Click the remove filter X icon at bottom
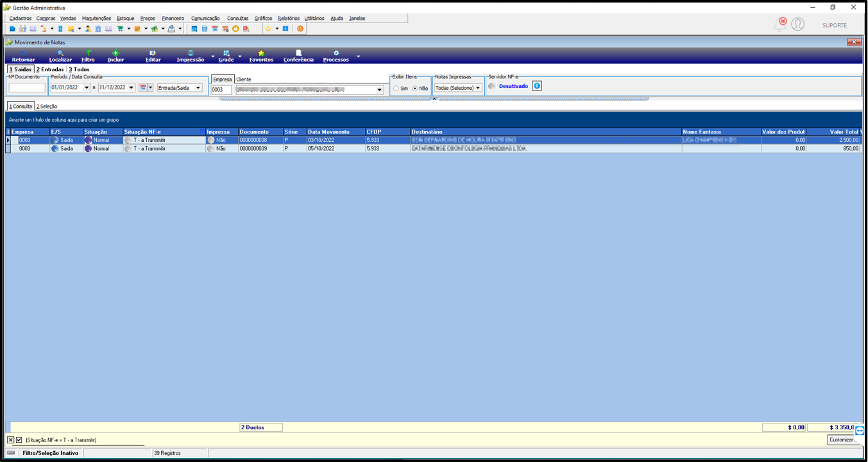 pos(10,440)
